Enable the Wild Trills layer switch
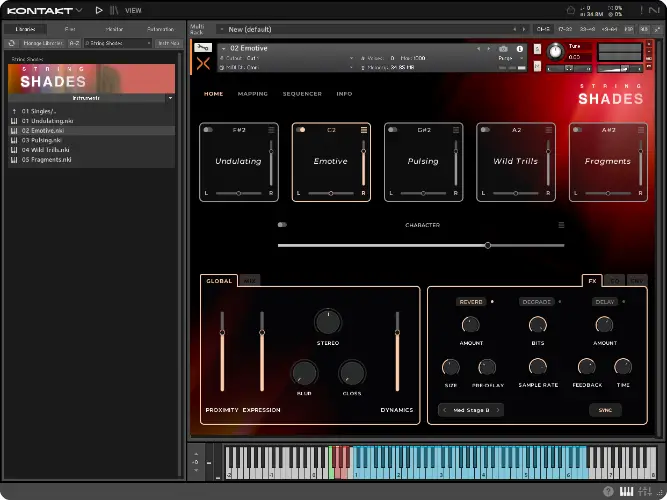 pyautogui.click(x=485, y=130)
